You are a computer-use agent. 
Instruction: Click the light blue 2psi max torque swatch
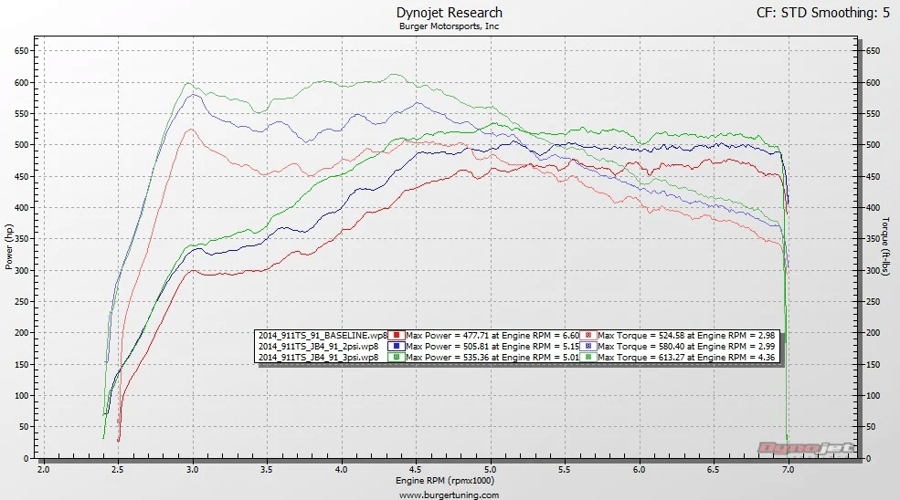(x=588, y=346)
